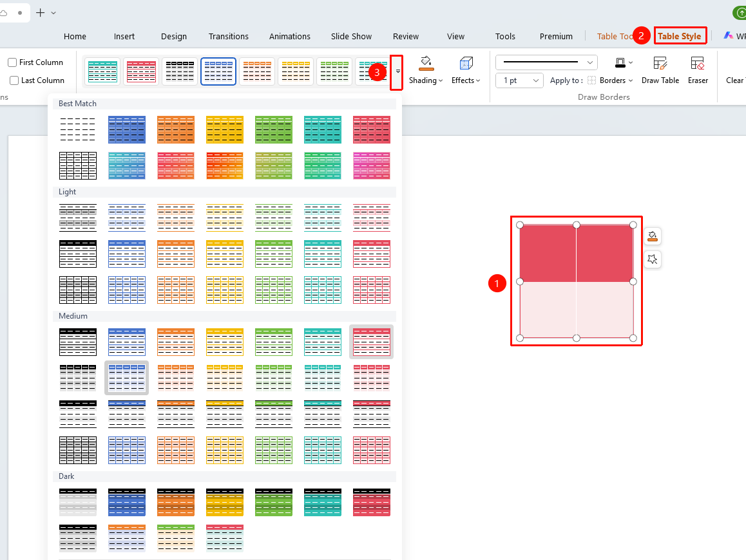Select the Draw Table tool
The height and width of the screenshot is (560, 746).
660,71
